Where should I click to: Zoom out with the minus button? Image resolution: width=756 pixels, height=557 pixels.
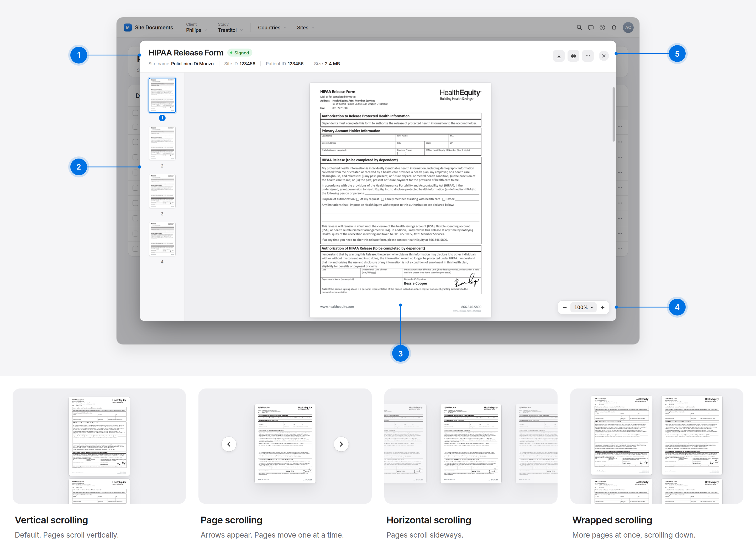click(x=565, y=307)
